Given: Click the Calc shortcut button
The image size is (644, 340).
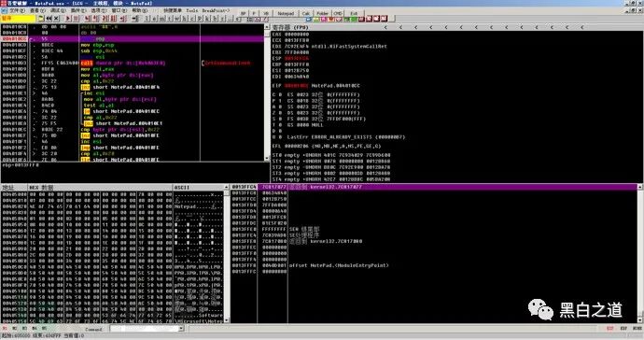Looking at the screenshot, I should pyautogui.click(x=306, y=14).
